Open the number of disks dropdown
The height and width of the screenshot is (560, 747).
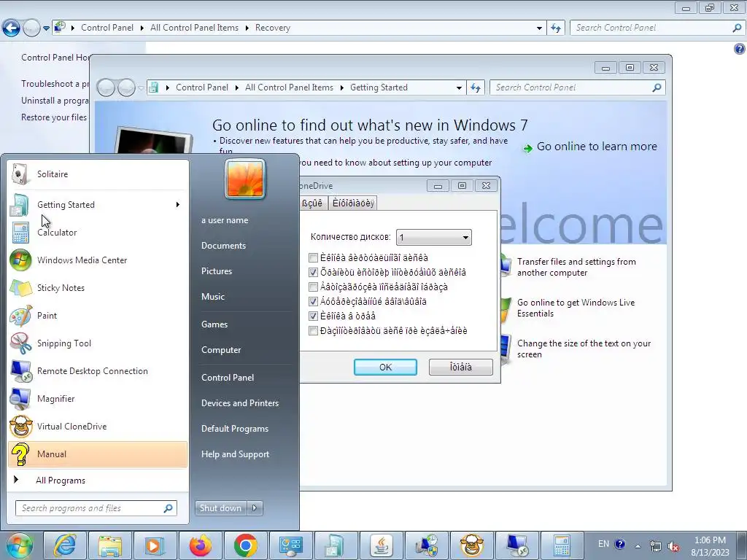tap(433, 237)
